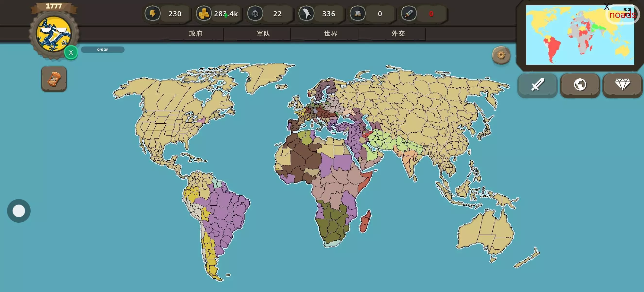Click the gold coins treasury icon
Screen dimensions: 644x292
pos(203,14)
